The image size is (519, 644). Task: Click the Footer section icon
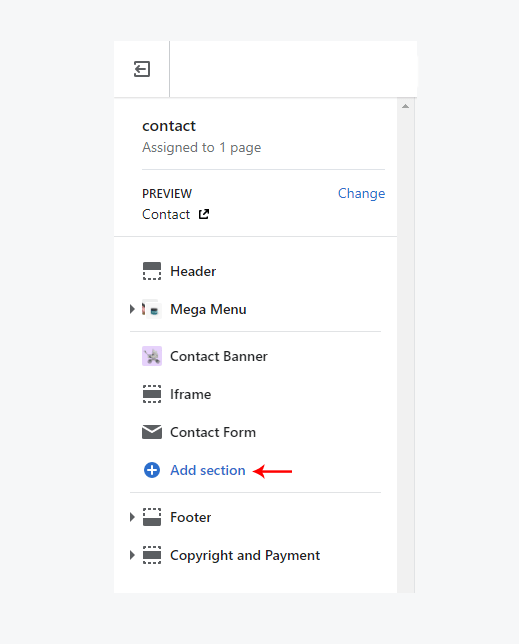click(x=152, y=517)
